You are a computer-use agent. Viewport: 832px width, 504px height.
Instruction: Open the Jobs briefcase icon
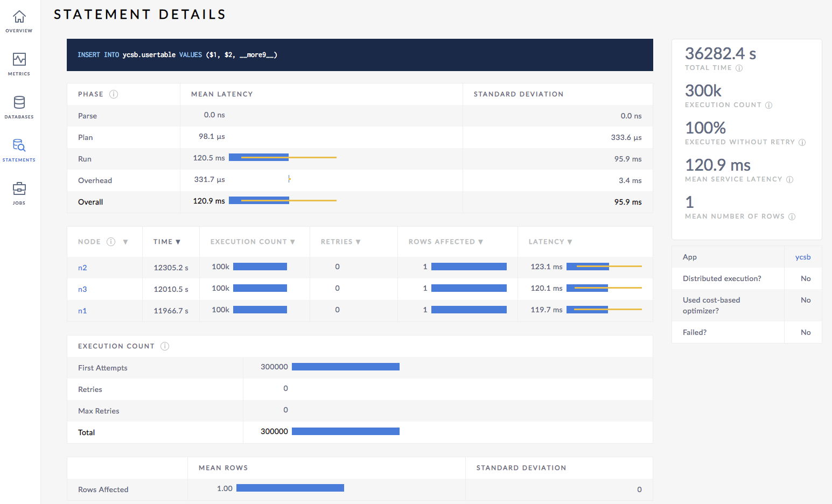tap(19, 189)
